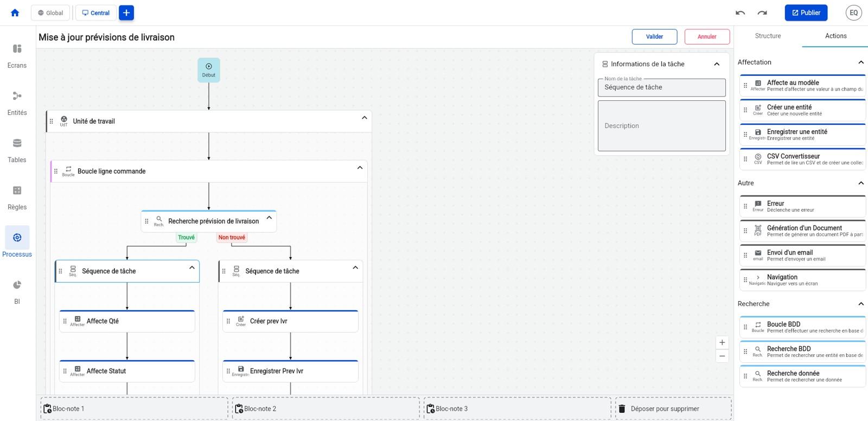This screenshot has height=421, width=868.
Task: Select the Affecte Qté task node
Action: 127,321
